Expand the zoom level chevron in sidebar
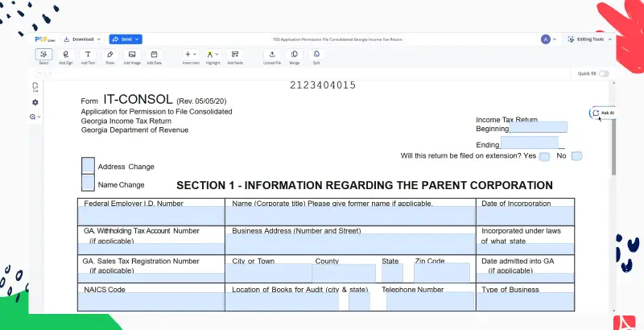644x330 pixels. coord(39,117)
